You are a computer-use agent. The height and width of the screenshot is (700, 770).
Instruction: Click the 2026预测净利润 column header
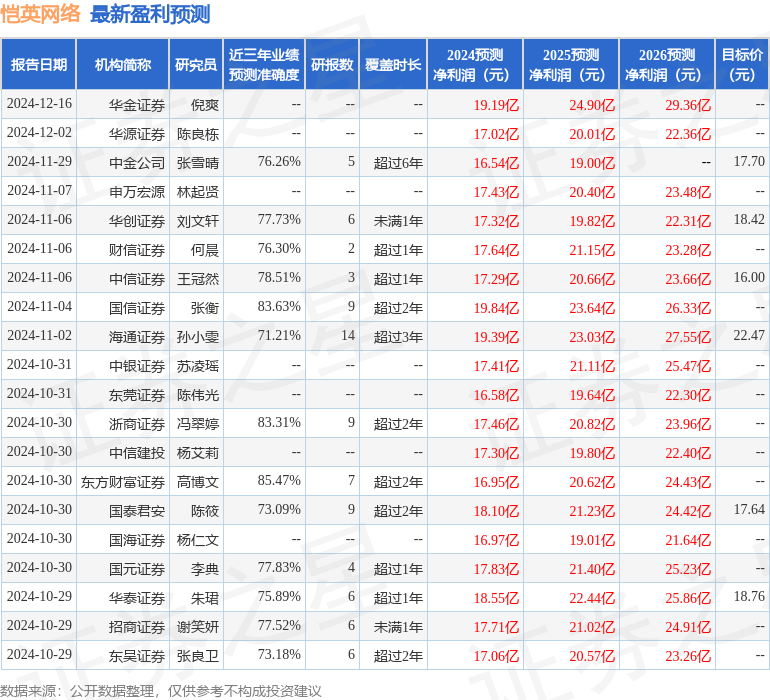[667, 65]
